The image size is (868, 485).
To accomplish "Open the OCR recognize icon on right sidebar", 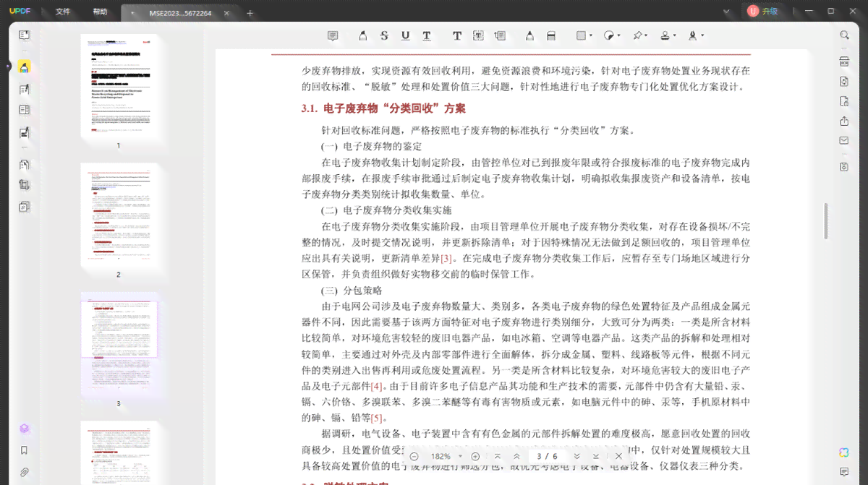I will point(844,61).
